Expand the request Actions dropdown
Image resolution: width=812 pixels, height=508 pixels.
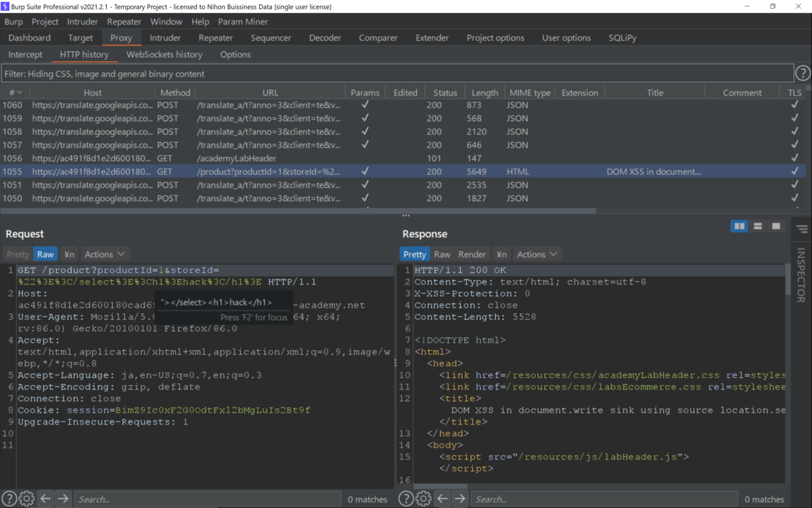pyautogui.click(x=105, y=254)
